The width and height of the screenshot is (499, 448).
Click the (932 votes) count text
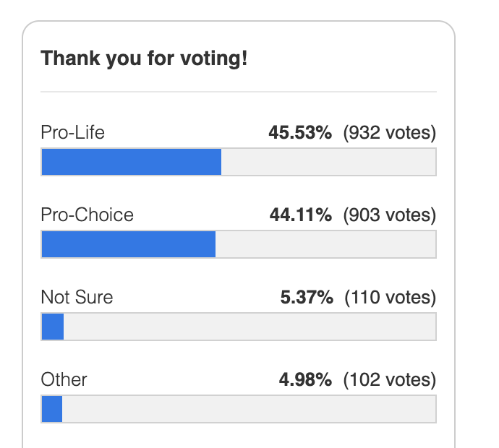(x=390, y=133)
